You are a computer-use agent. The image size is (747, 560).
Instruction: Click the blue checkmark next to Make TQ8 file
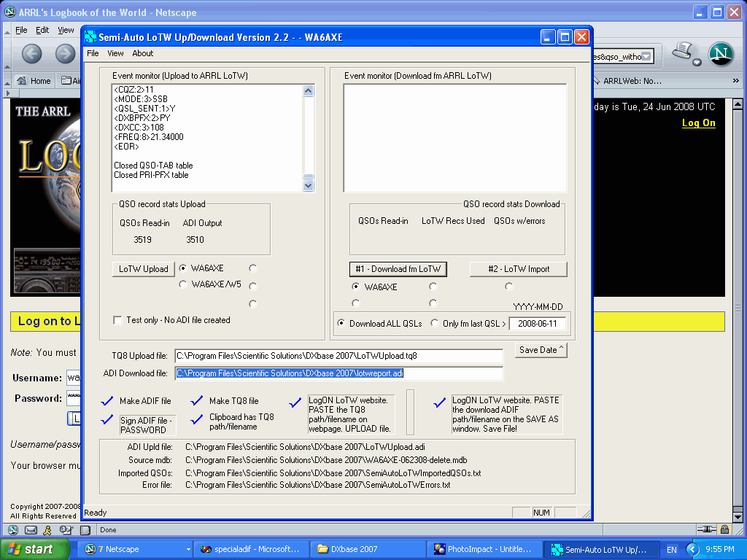point(197,401)
